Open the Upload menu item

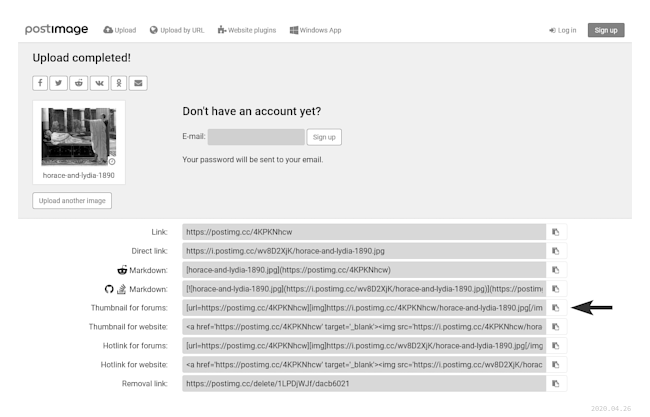(122, 30)
